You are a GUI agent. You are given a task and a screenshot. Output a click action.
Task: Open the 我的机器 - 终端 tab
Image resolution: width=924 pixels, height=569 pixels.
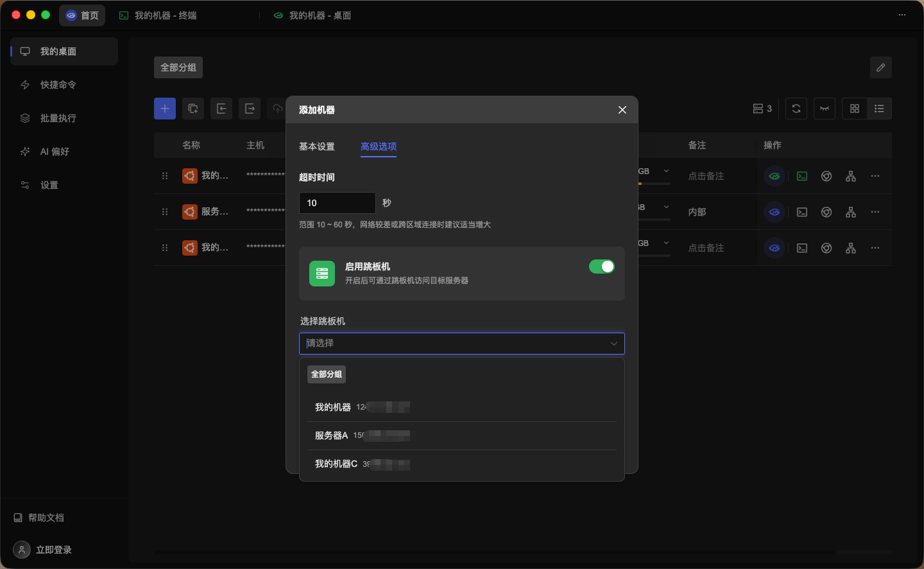pyautogui.click(x=158, y=15)
